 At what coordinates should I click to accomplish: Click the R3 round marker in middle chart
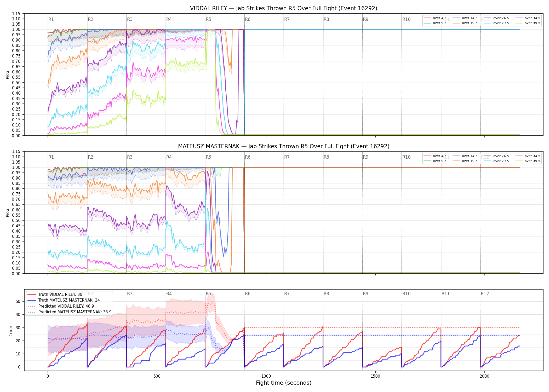pos(130,157)
